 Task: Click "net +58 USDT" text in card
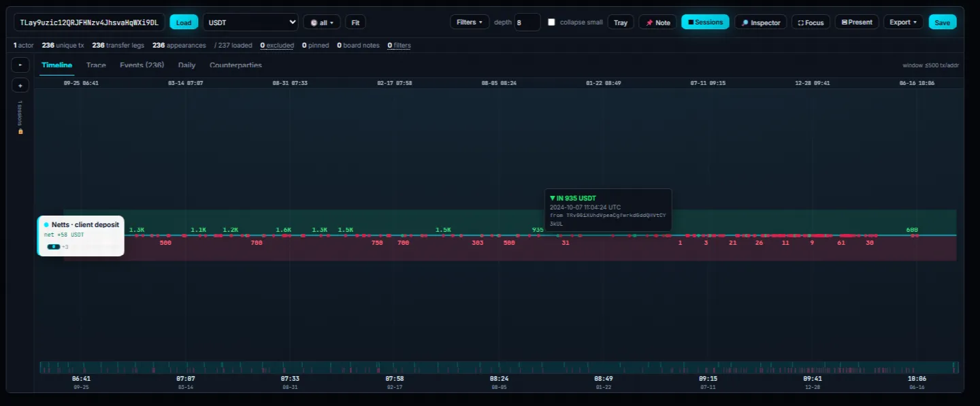tap(64, 235)
